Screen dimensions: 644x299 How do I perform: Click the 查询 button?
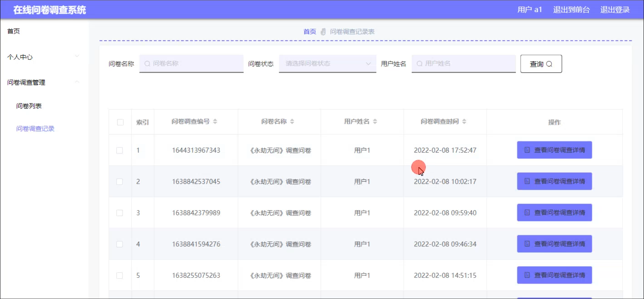[541, 64]
